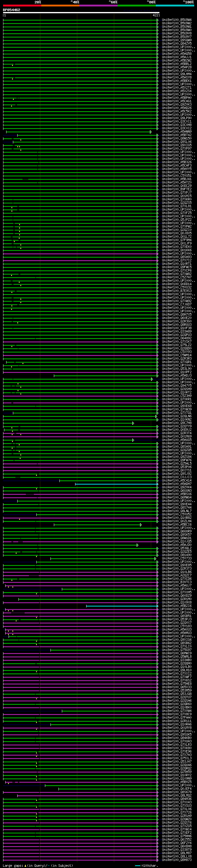This screenshot has height=868, width=197.
Task: Select the UniRef100_Q10PF2 entry
Action: pos(177,372)
